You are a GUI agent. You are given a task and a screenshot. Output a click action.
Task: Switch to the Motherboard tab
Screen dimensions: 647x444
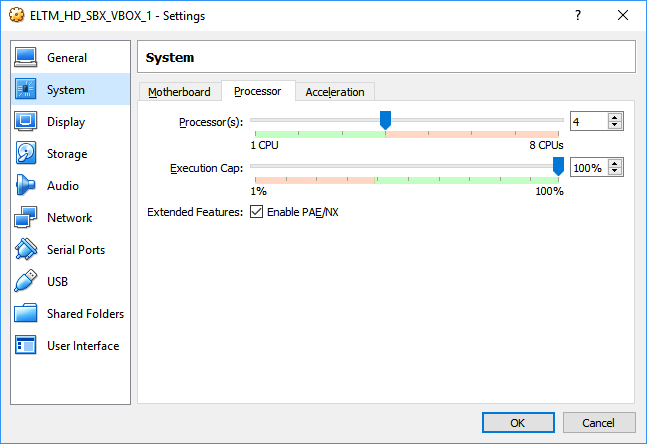click(180, 92)
